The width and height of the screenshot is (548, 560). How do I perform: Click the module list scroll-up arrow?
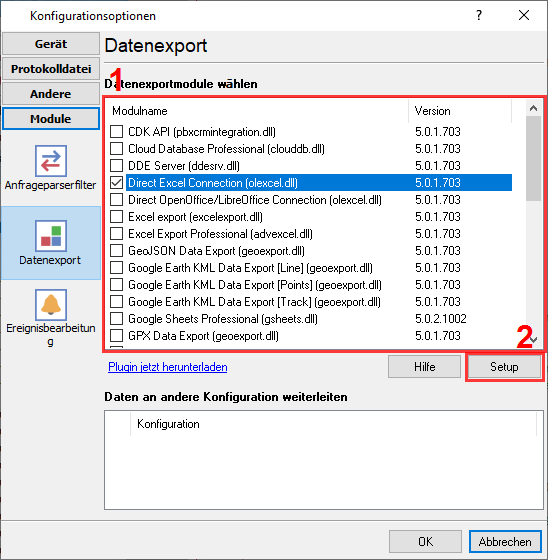tap(533, 108)
